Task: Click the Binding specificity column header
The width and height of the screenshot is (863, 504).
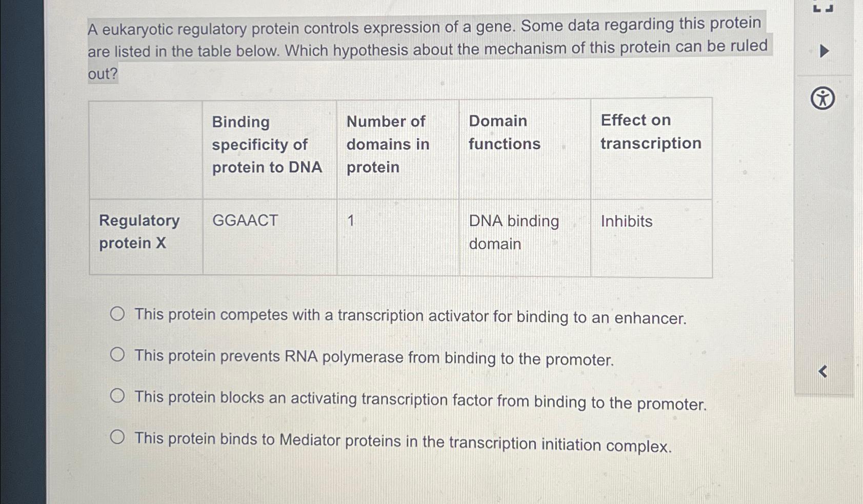Action: (267, 144)
